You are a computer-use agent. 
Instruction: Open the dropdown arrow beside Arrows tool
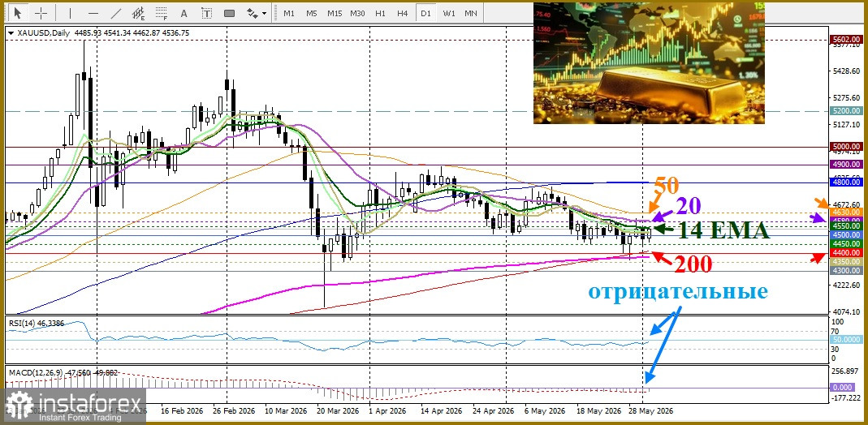click(x=264, y=13)
